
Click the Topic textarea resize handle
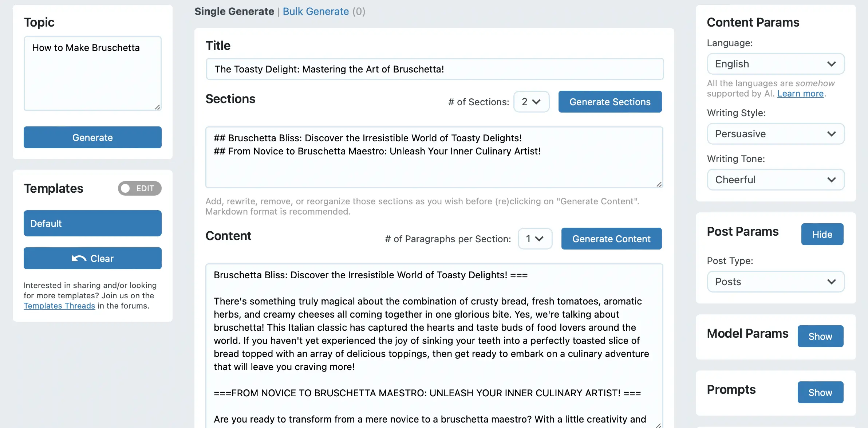[x=157, y=107]
